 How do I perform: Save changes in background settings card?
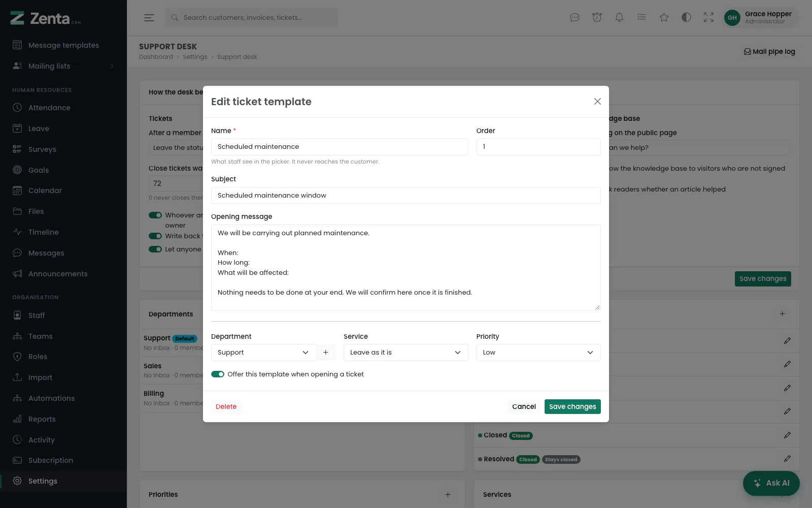(x=763, y=279)
